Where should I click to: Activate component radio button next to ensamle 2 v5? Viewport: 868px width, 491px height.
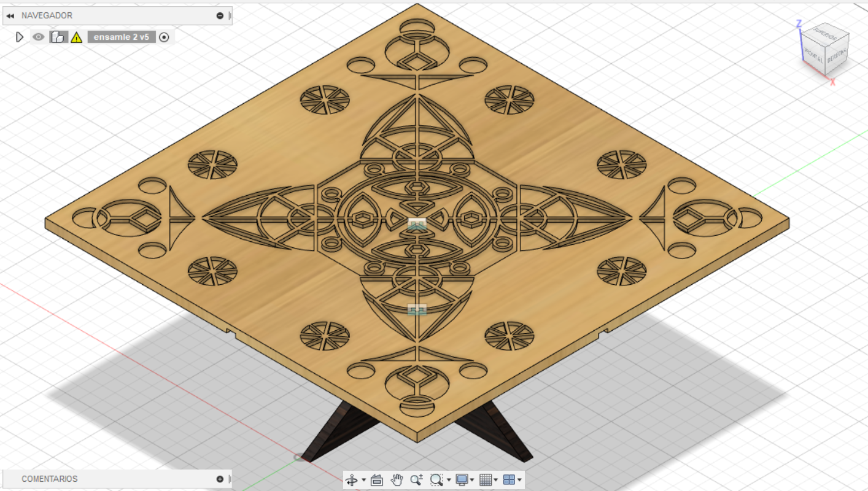click(164, 37)
